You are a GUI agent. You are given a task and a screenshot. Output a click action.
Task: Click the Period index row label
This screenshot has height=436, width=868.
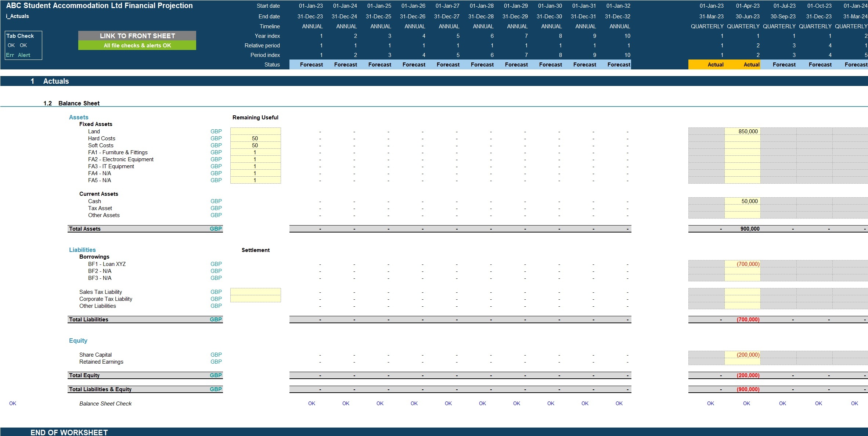point(265,55)
